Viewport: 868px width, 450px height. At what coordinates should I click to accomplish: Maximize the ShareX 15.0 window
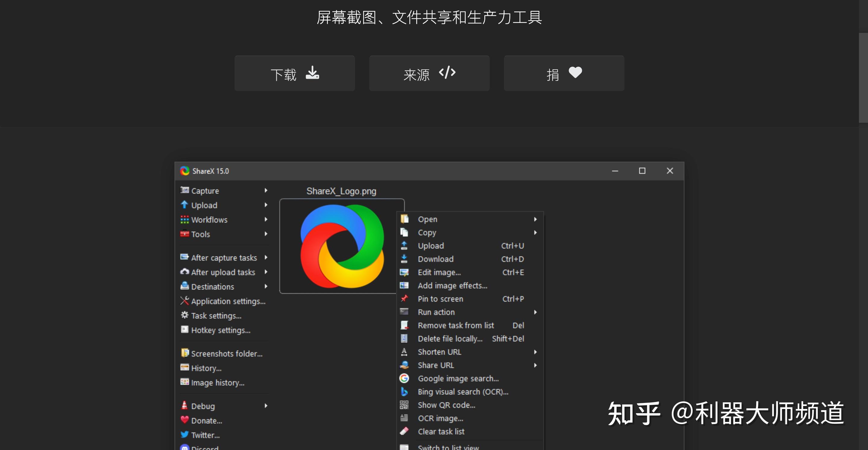[642, 171]
